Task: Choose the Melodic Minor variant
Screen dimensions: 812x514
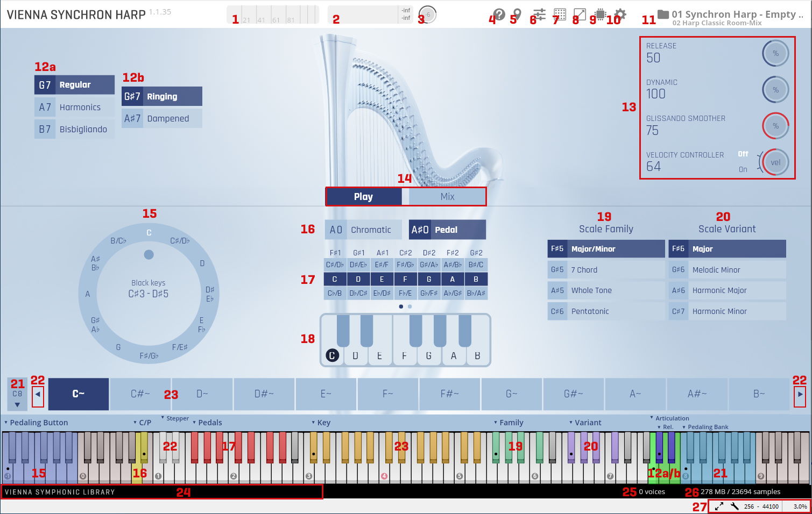Action: tap(728, 270)
